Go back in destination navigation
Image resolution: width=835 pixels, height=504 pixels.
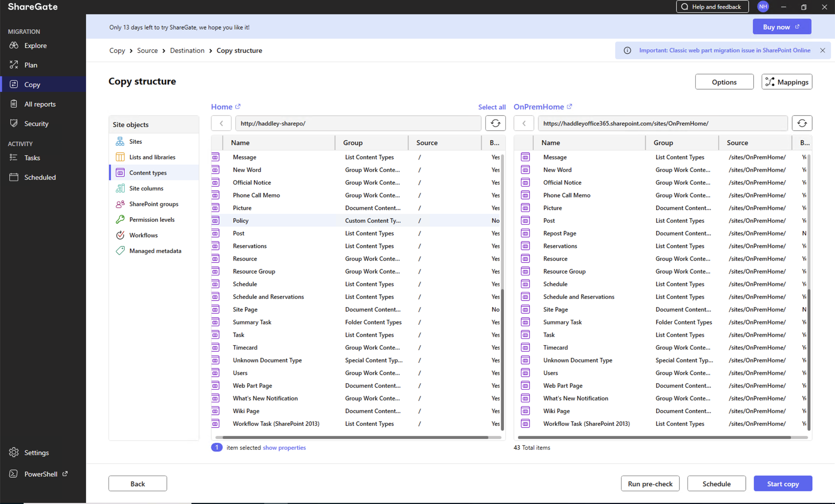click(x=524, y=123)
